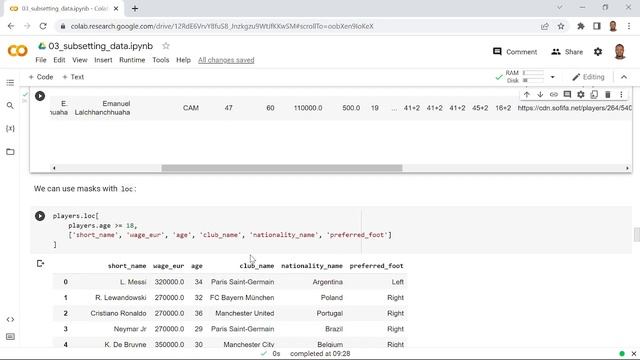Viewport: 640px width, 360px height.
Task: Open Chrome three-dot menu
Action: [629, 26]
